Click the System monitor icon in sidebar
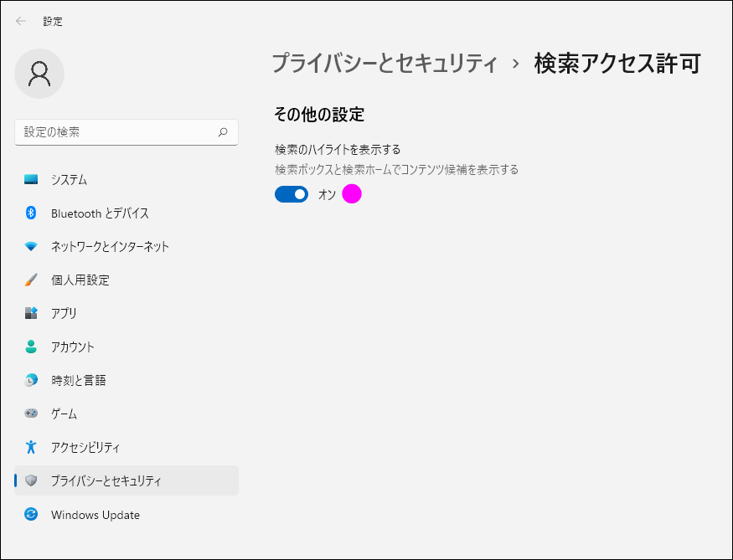The image size is (733, 560). [31, 180]
